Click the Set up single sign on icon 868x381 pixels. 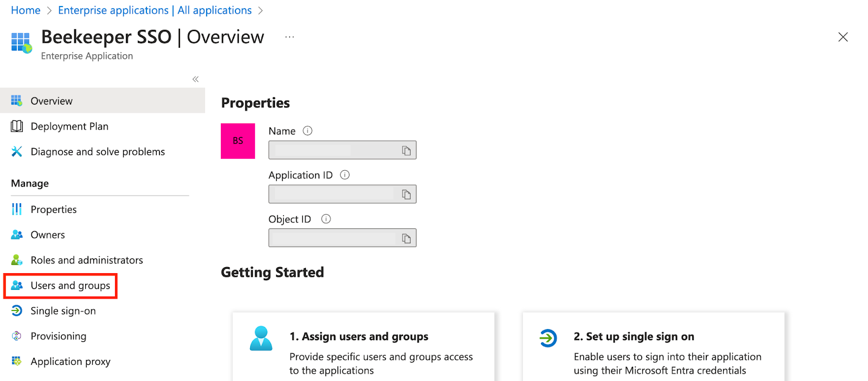coord(548,338)
